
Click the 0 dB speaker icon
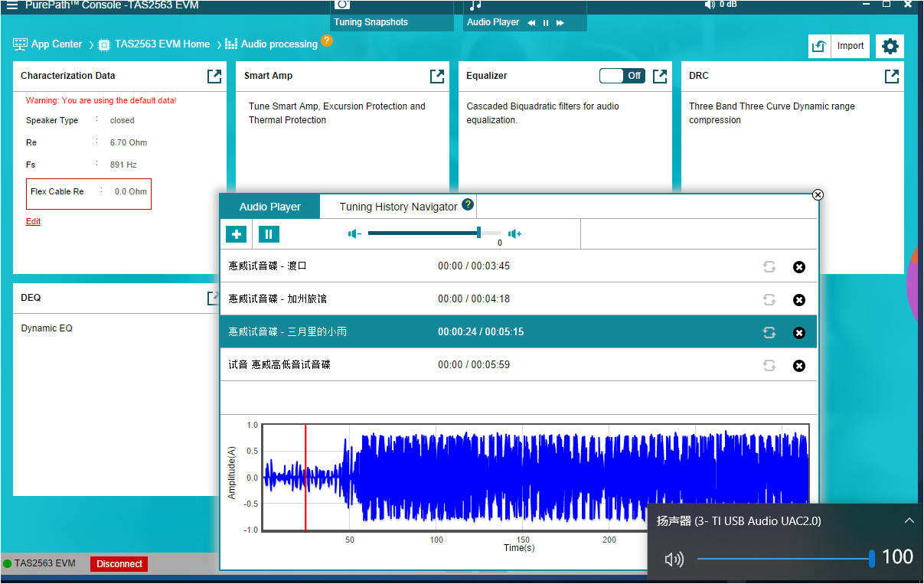(x=710, y=5)
